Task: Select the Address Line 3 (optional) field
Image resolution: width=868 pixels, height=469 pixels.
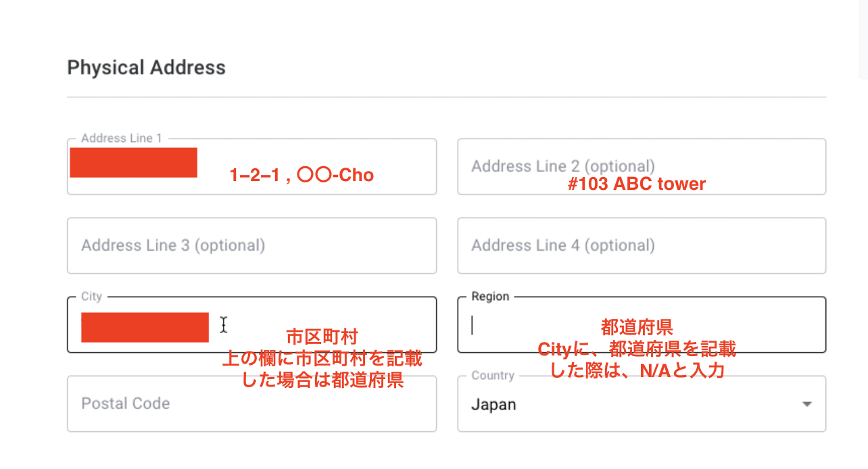Action: (251, 245)
